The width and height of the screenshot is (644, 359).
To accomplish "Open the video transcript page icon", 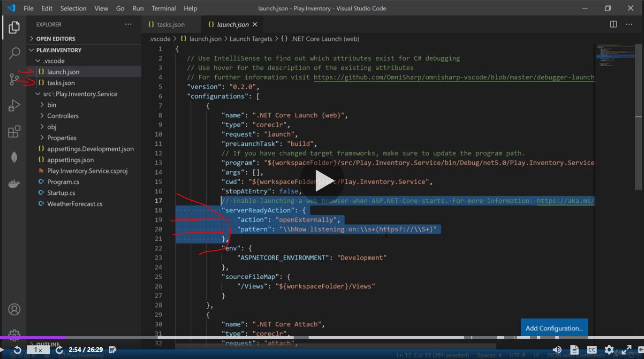I will tap(575, 350).
